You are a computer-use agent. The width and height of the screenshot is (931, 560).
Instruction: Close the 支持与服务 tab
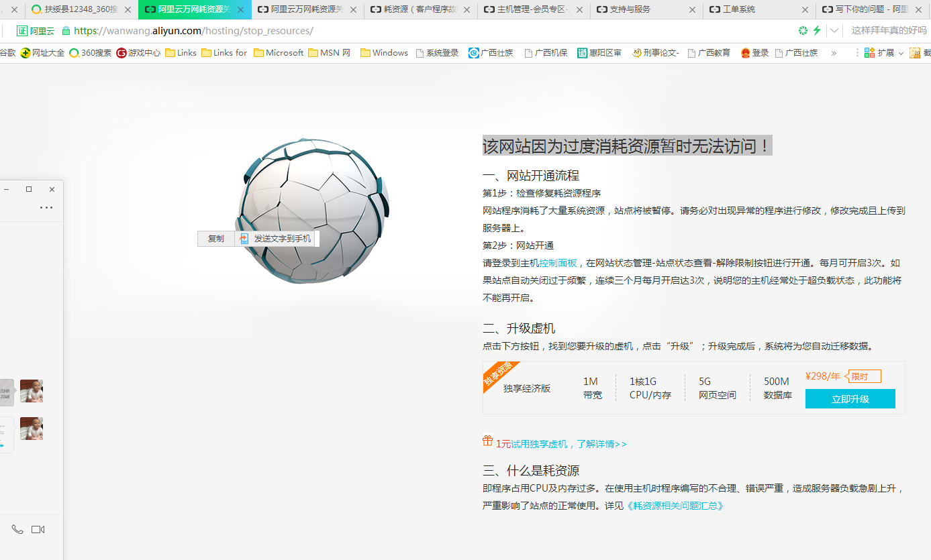click(x=692, y=9)
